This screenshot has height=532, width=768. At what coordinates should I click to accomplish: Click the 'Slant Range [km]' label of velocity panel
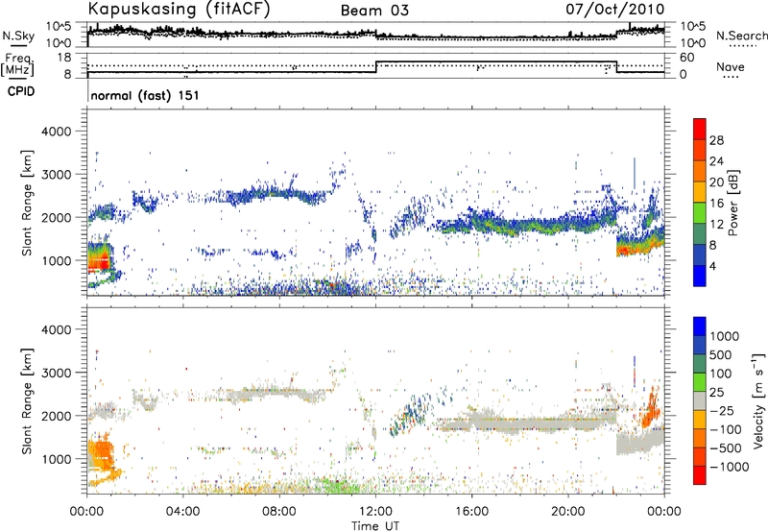[27, 400]
